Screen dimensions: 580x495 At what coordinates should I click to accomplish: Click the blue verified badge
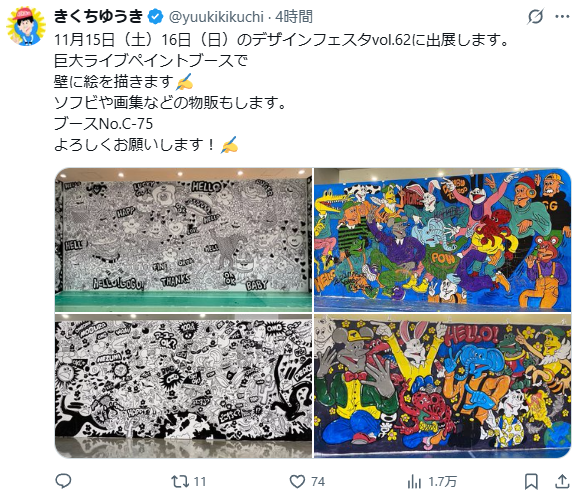pyautogui.click(x=156, y=17)
